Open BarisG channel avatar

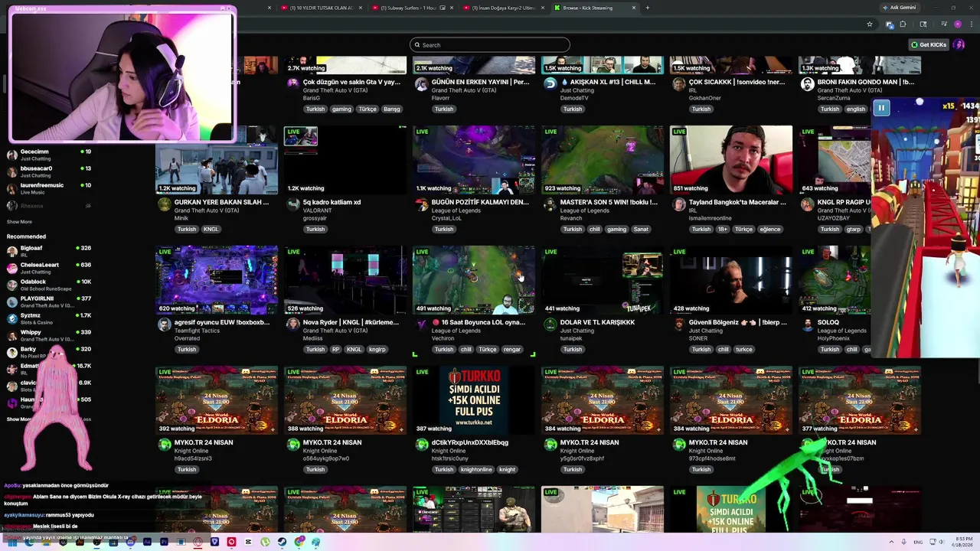[292, 84]
